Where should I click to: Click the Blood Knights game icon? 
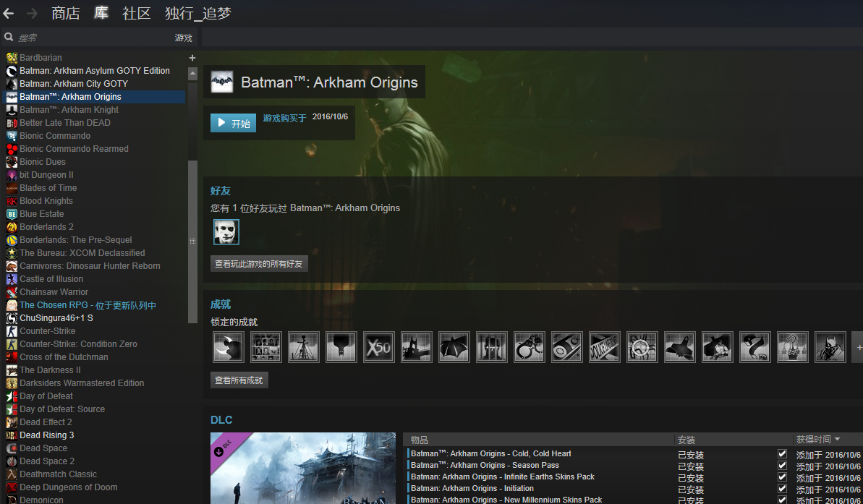coord(12,201)
